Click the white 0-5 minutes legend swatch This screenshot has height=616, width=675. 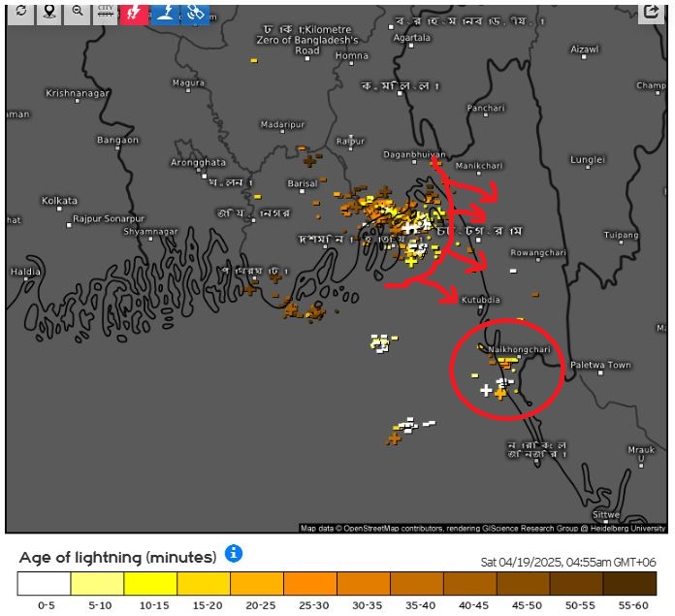44,583
